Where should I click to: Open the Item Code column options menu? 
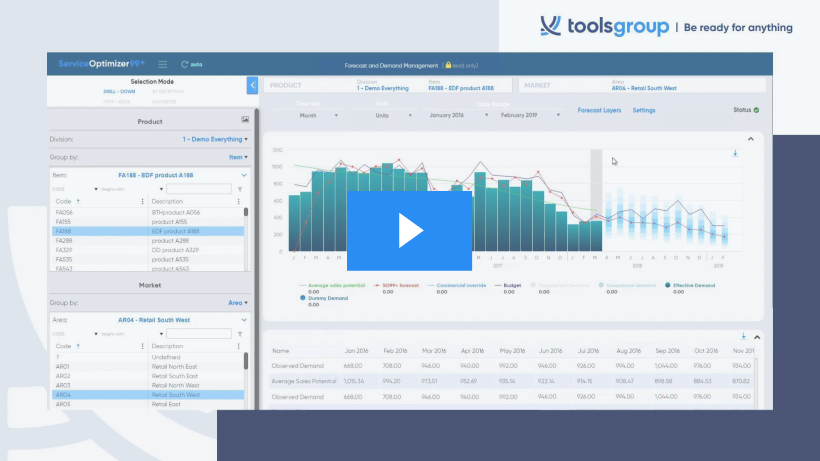point(142,201)
